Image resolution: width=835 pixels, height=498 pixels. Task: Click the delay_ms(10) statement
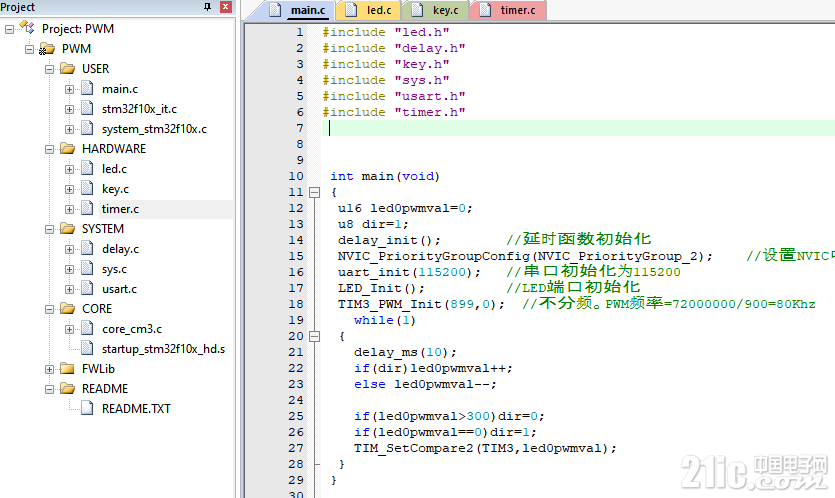pos(405,353)
